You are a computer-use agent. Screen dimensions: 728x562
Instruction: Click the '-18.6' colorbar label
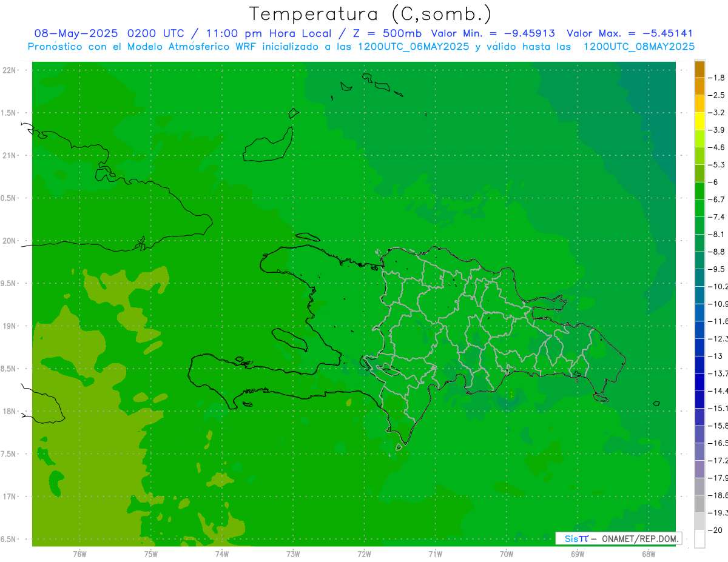pyautogui.click(x=719, y=495)
